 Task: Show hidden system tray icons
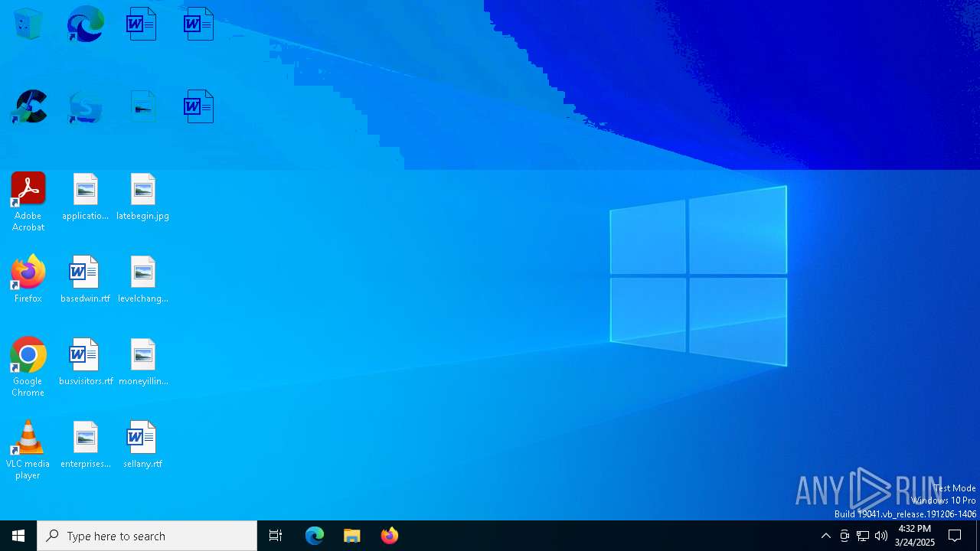(x=826, y=536)
